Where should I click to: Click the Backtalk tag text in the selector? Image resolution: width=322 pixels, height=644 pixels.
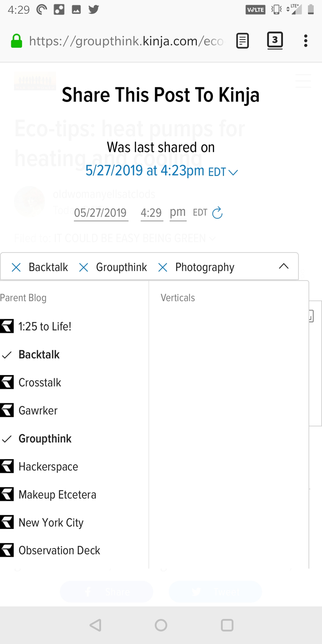[x=48, y=267]
